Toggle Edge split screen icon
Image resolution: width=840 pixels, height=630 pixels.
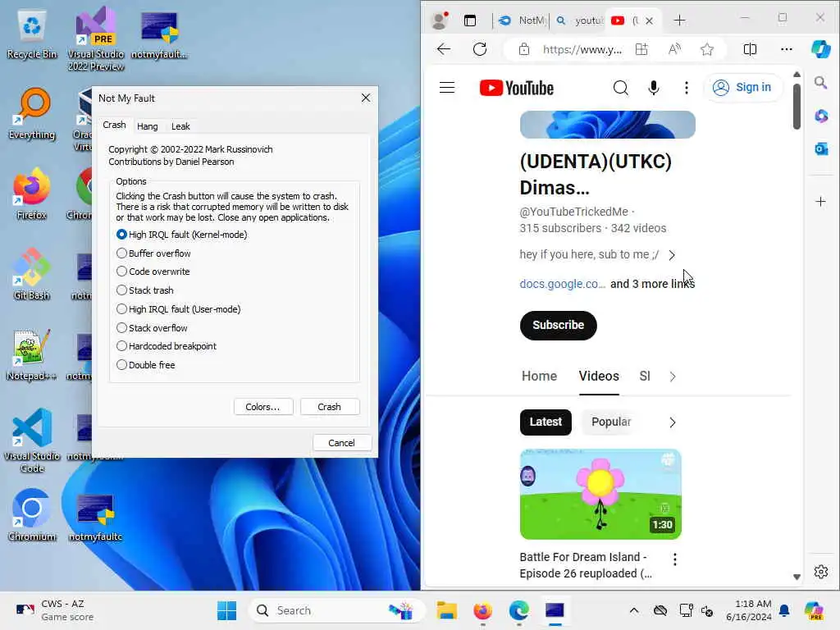(x=750, y=49)
